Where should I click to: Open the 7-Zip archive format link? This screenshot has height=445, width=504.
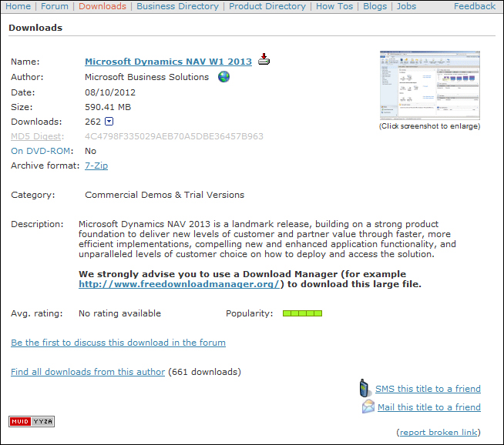[96, 166]
